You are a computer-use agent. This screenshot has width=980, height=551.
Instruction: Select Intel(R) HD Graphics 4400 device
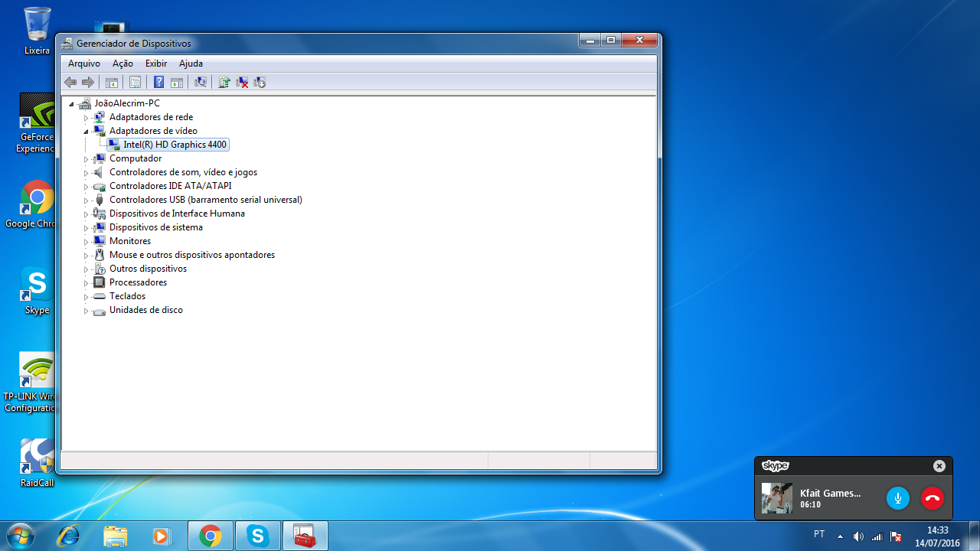(x=175, y=145)
